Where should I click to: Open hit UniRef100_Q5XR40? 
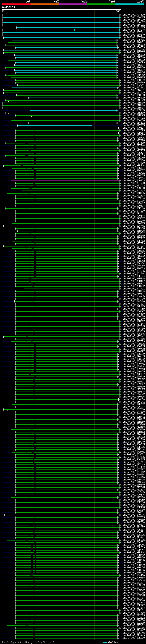pos(133,37)
